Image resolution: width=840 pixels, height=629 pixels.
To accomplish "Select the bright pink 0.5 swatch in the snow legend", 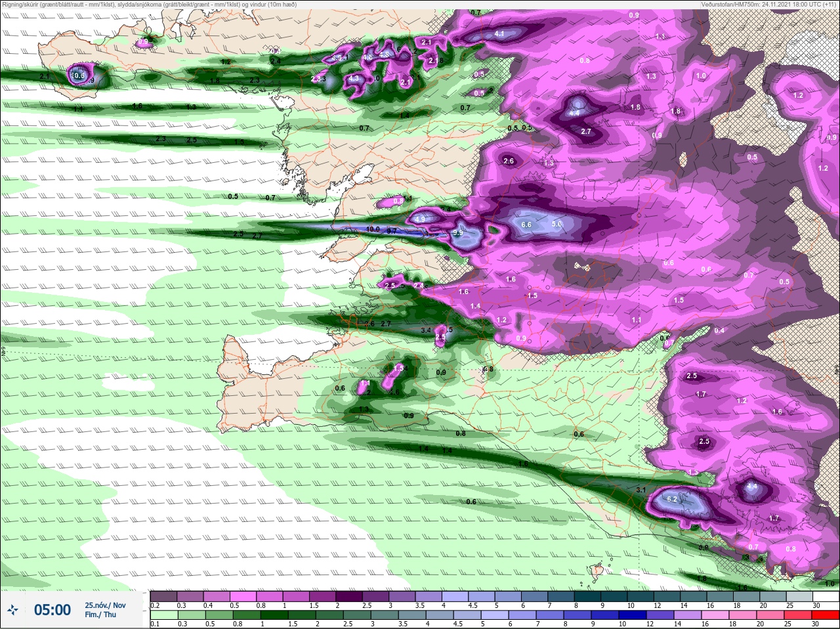I will 243,596.
